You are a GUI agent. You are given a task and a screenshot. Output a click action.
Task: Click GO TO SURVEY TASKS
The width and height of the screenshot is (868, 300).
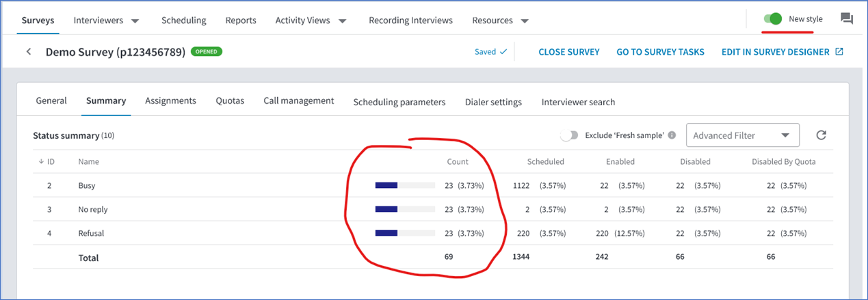[660, 52]
